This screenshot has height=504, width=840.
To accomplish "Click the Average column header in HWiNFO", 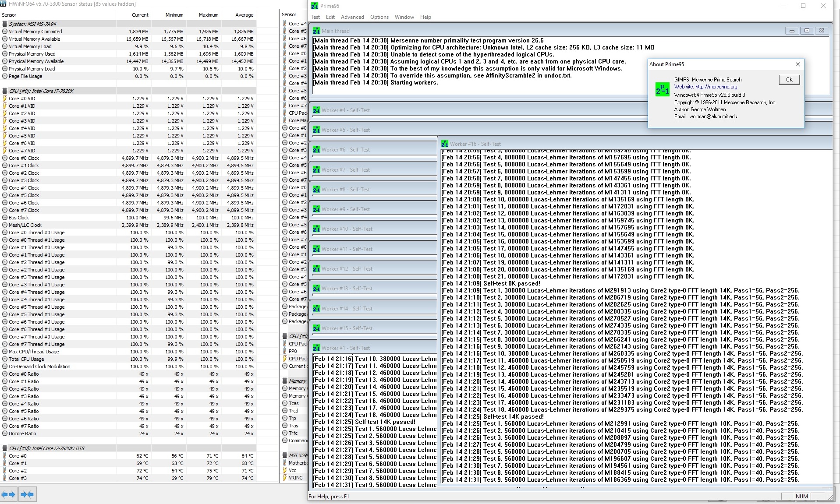I will pyautogui.click(x=244, y=15).
